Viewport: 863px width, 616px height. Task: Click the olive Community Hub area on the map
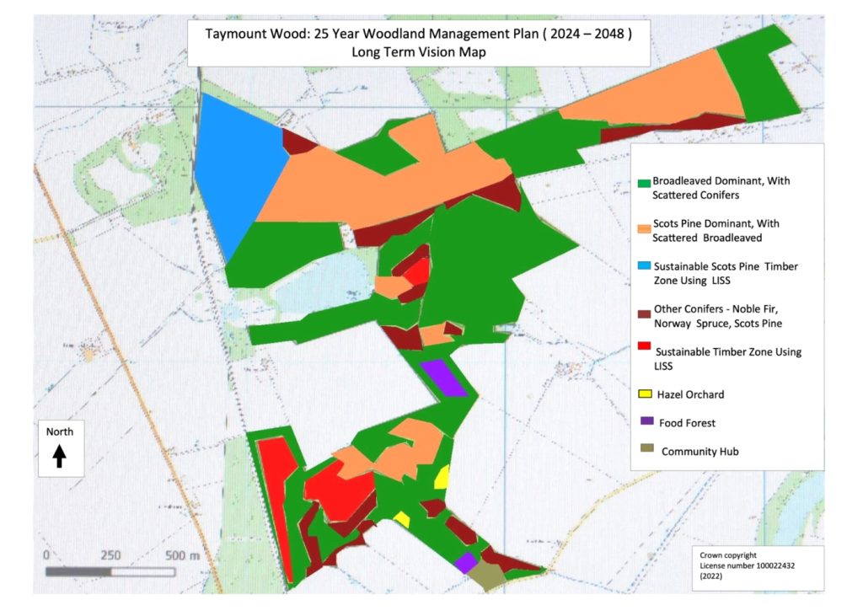[x=488, y=576]
